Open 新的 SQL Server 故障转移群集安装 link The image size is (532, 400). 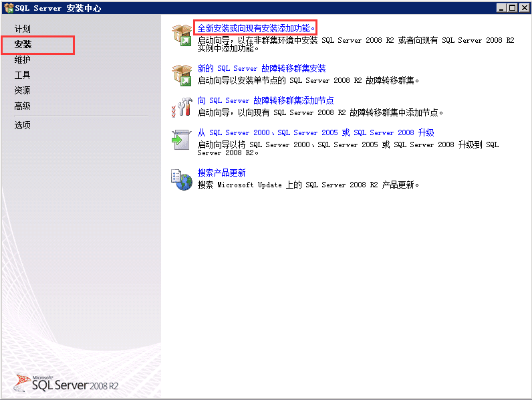[261, 68]
